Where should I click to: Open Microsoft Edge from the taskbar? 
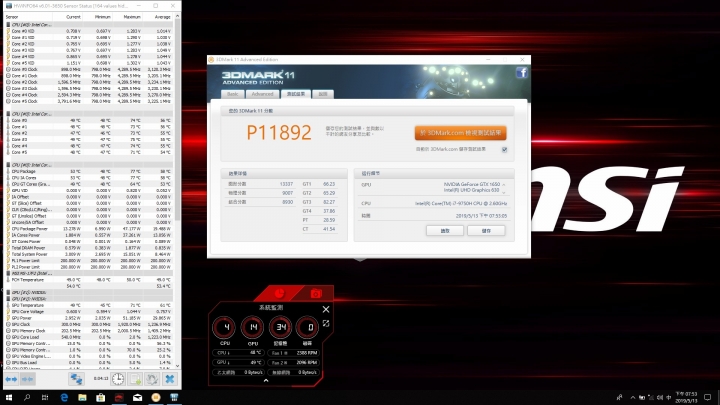tap(64, 398)
